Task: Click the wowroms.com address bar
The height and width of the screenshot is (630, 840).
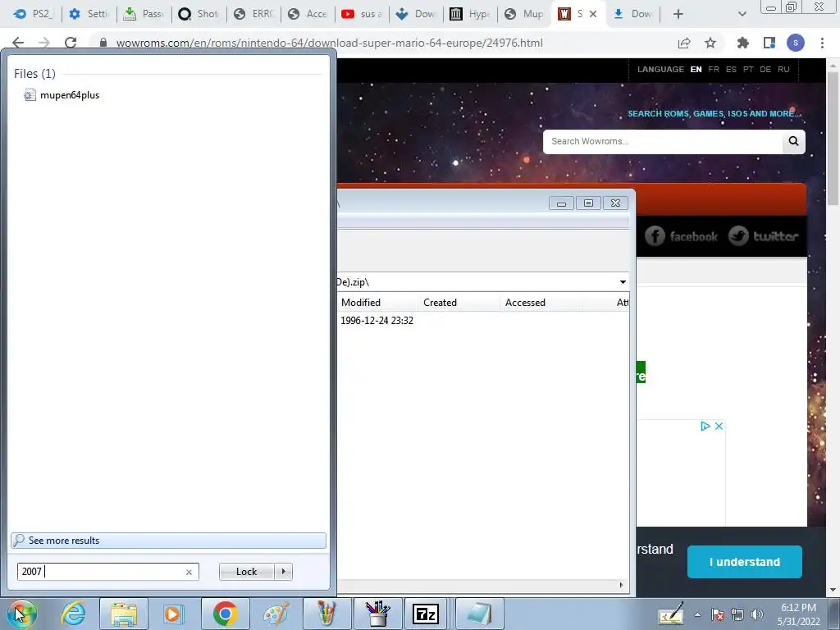Action: click(x=329, y=43)
